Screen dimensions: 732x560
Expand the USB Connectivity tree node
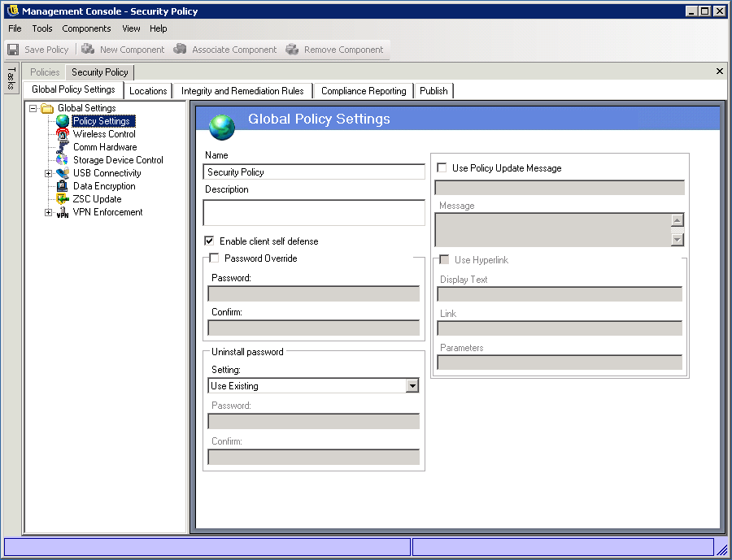click(x=48, y=173)
